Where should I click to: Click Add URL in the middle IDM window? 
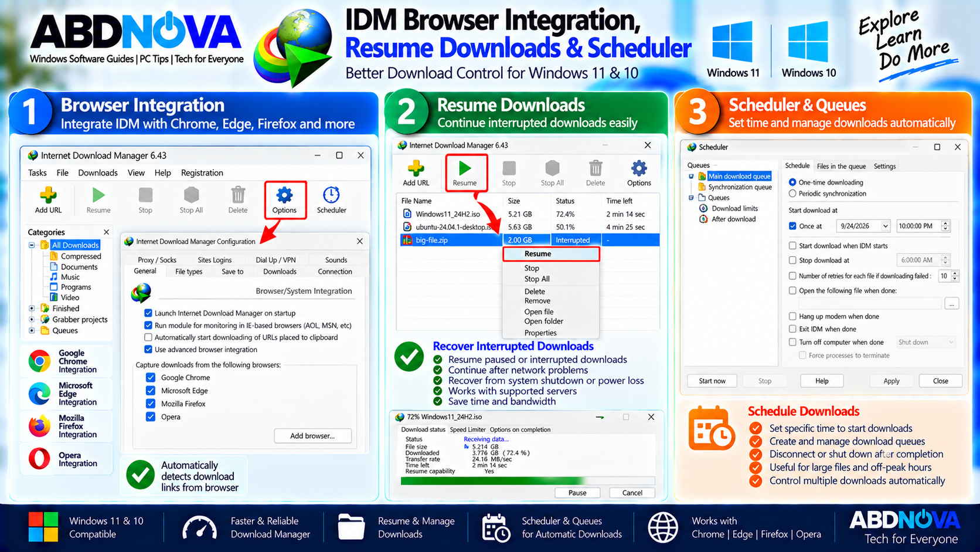tap(416, 168)
